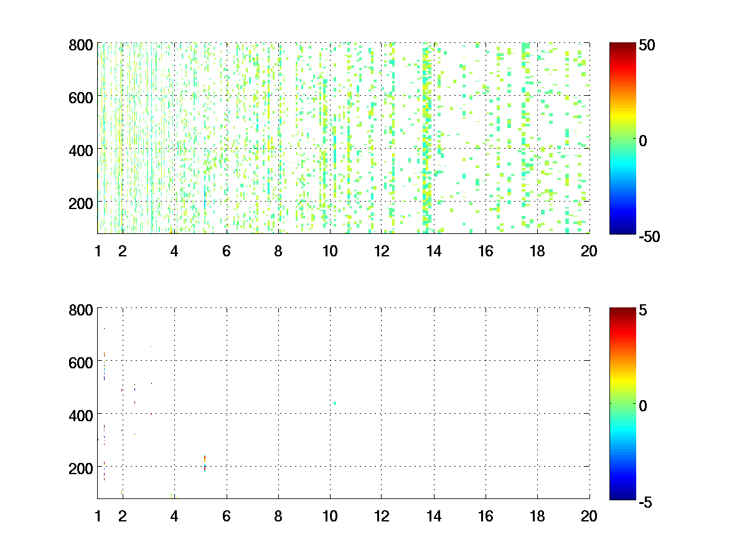Click x-axis tick label '8' under the bottom plot
Screen dimensions: 747x560
click(x=278, y=515)
